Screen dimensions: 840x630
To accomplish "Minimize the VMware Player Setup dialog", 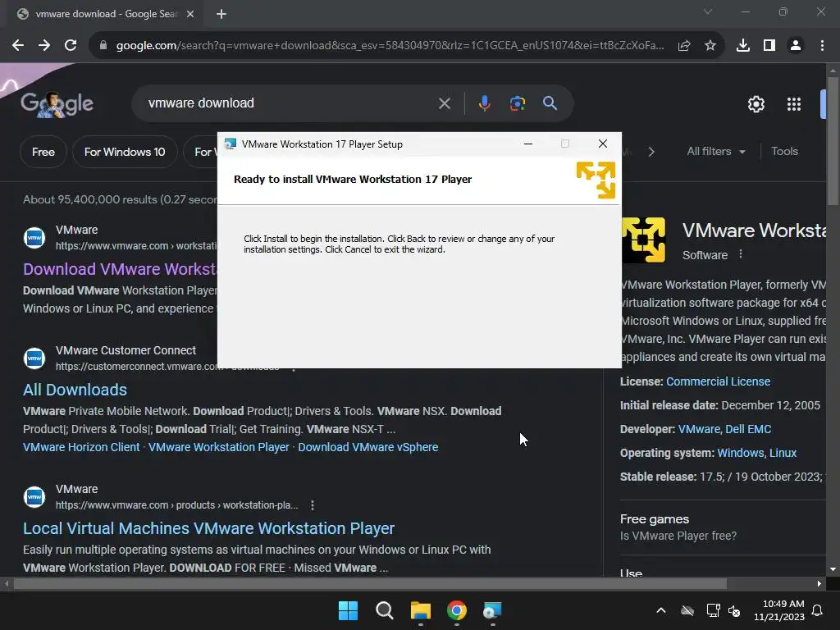I will (x=527, y=144).
